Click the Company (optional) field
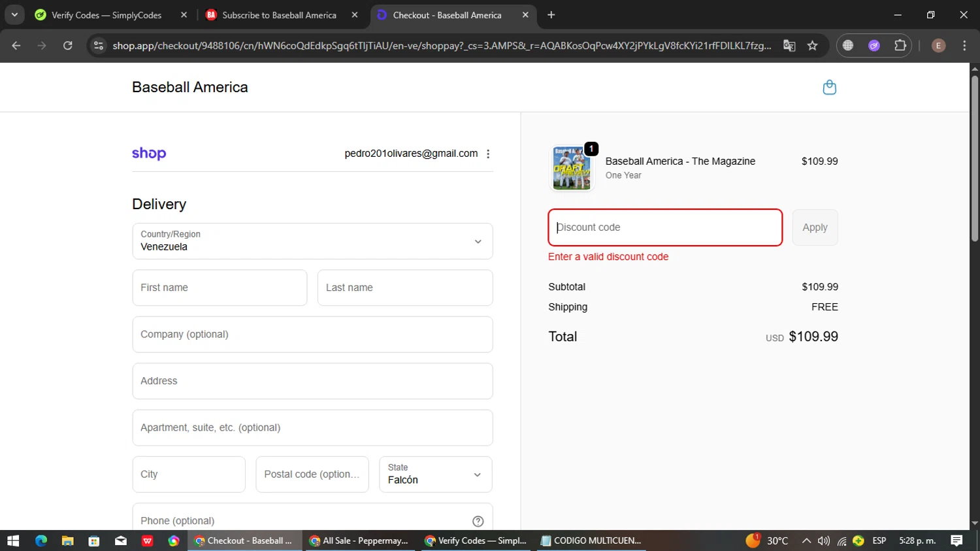The height and width of the screenshot is (551, 980). 312,335
